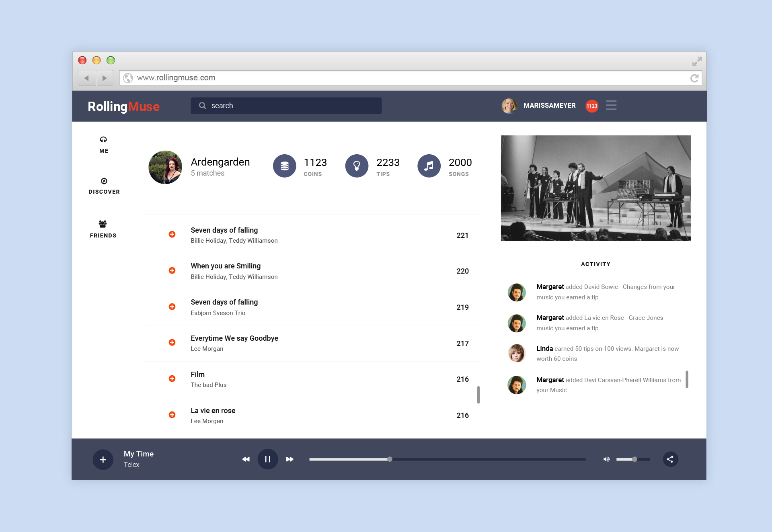Mute with the volume speaker icon
The height and width of the screenshot is (532, 772).
[606, 459]
